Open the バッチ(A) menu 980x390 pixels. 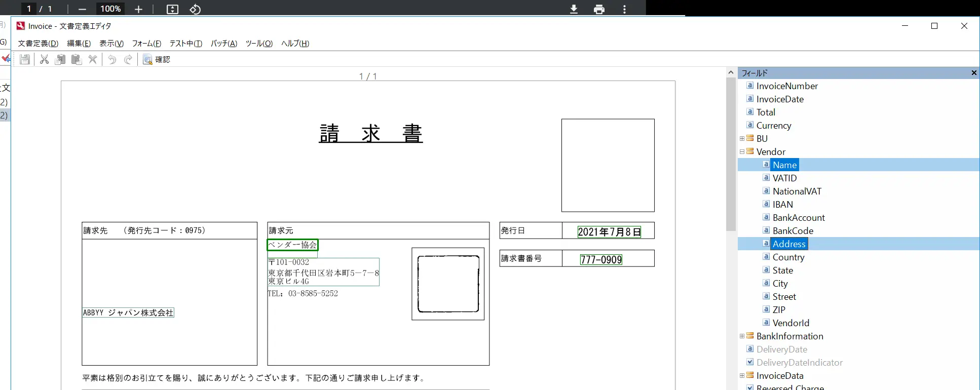tap(224, 44)
